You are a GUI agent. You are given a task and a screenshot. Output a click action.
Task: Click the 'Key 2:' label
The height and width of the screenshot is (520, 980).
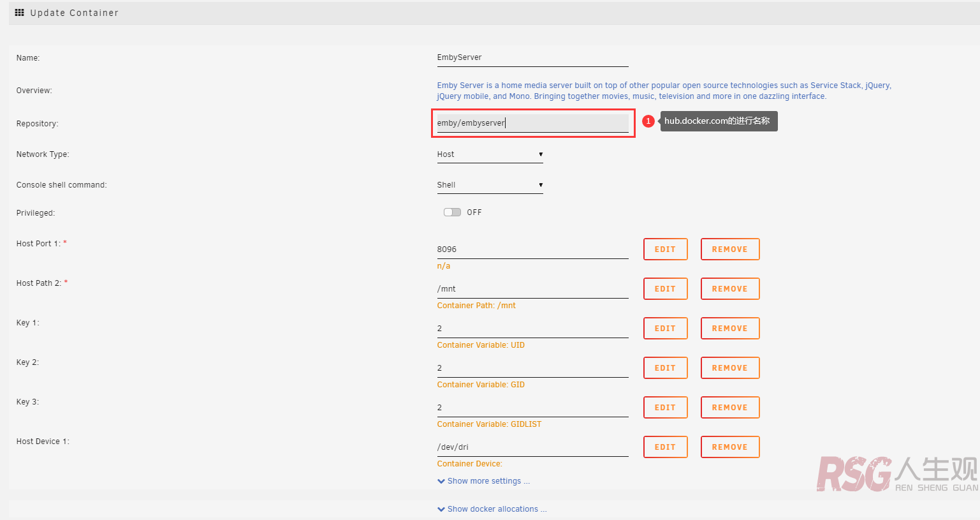pos(27,362)
